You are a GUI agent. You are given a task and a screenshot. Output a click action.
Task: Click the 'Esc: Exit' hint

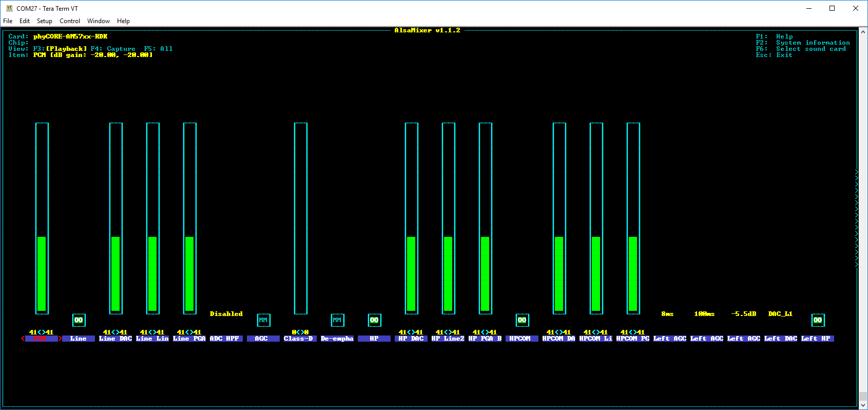pos(774,55)
